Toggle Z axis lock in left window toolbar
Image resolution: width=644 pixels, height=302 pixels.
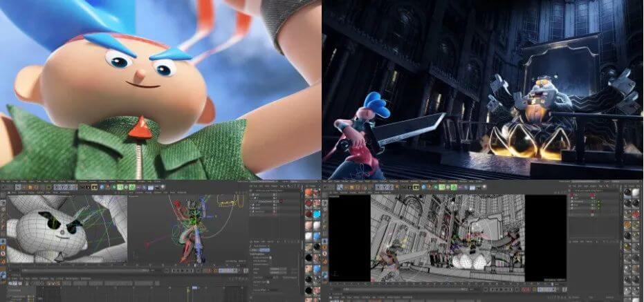click(x=68, y=187)
